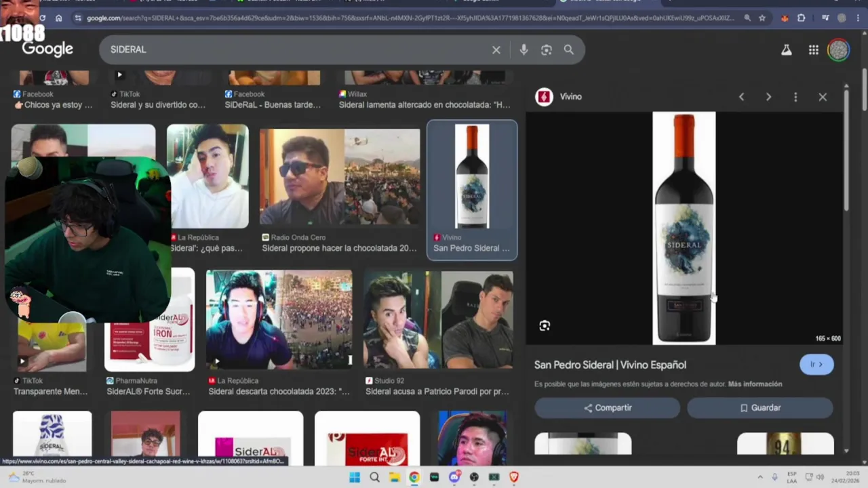The image size is (868, 488).
Task: Share the image with Compartir button
Action: (607, 408)
